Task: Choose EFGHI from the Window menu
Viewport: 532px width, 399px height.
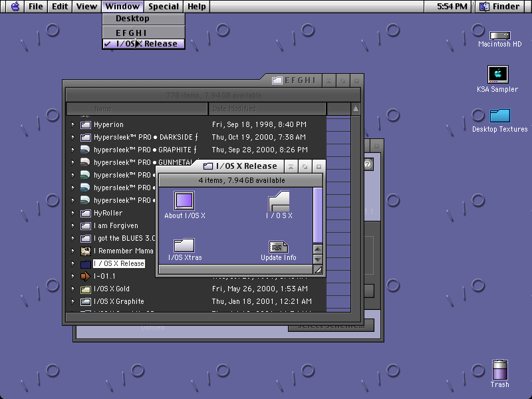Action: 144,33
